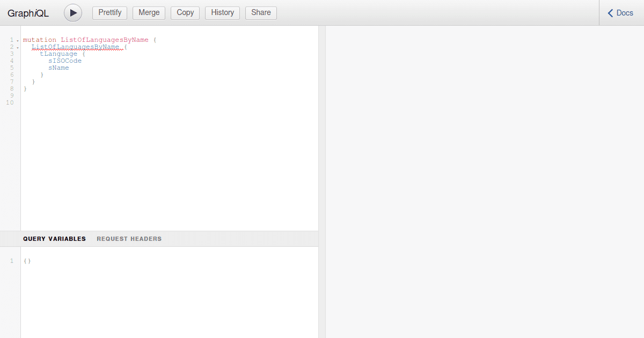Collapse the mutation block fold arrow on line 1
Screen dimensions: 644x338
(18, 40)
